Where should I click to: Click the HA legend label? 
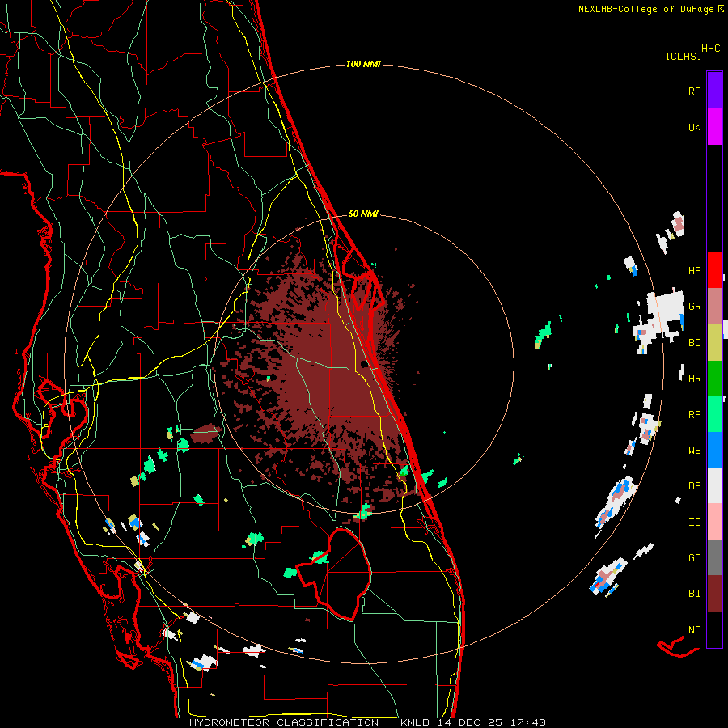coord(694,270)
